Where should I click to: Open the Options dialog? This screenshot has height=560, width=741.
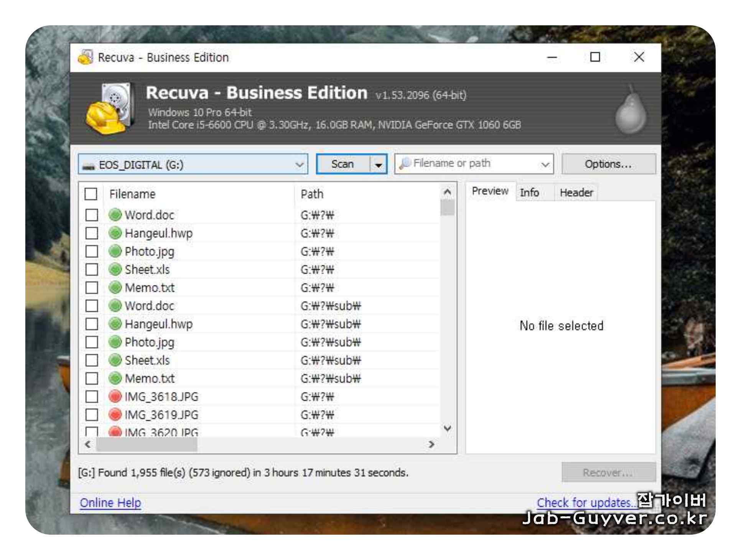click(x=608, y=164)
